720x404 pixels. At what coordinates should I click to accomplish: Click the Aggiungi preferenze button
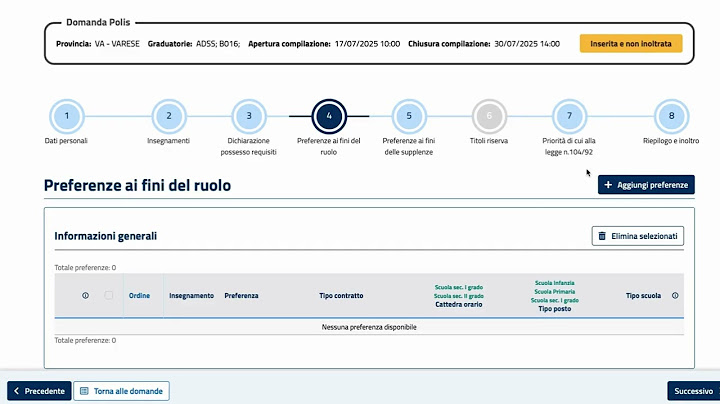click(646, 185)
